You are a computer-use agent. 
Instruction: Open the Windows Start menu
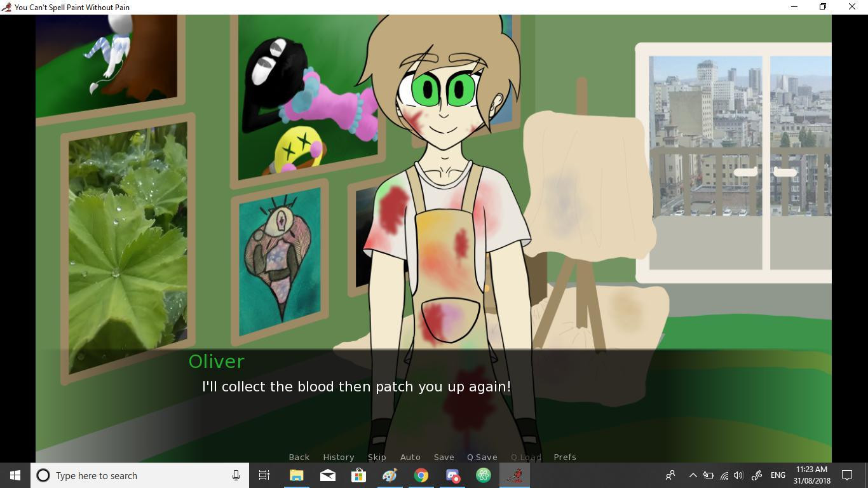15,475
